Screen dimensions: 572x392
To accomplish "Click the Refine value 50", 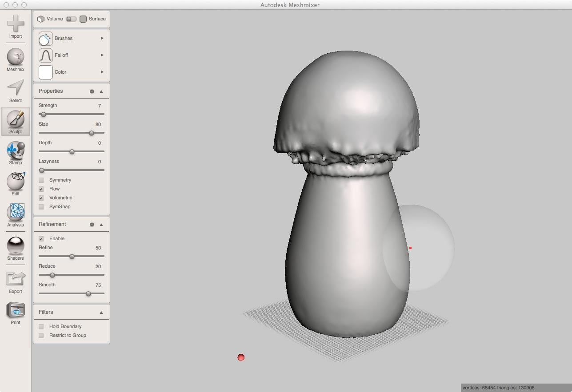I will click(x=98, y=248).
